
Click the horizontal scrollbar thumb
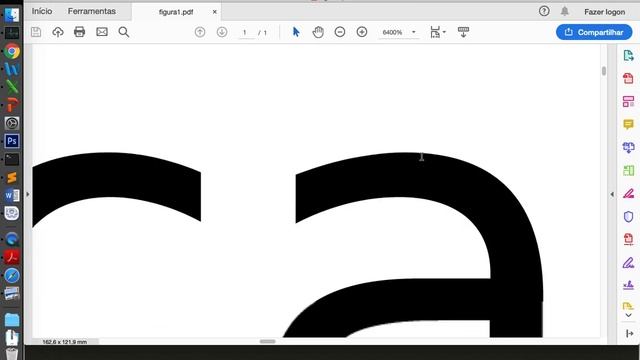[268, 341]
